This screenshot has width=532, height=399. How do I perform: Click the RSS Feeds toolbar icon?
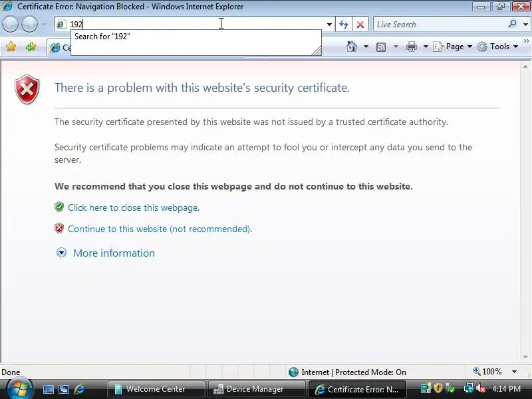tap(381, 47)
